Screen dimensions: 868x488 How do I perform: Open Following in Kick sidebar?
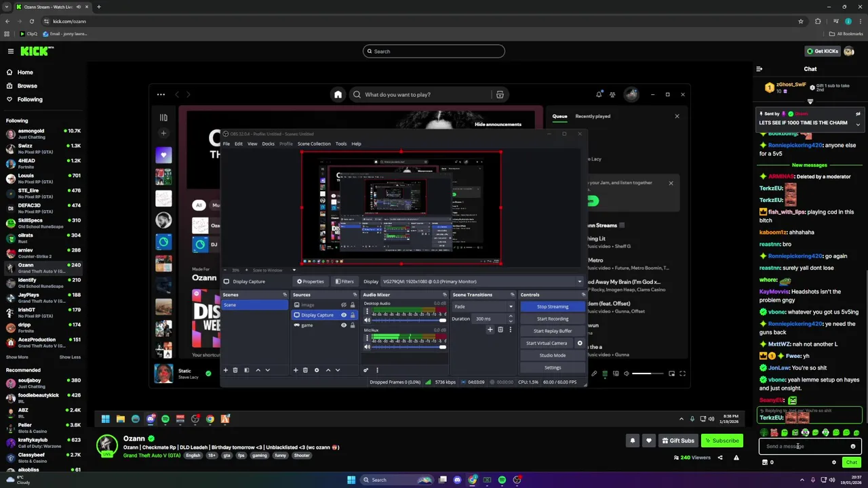click(x=30, y=100)
